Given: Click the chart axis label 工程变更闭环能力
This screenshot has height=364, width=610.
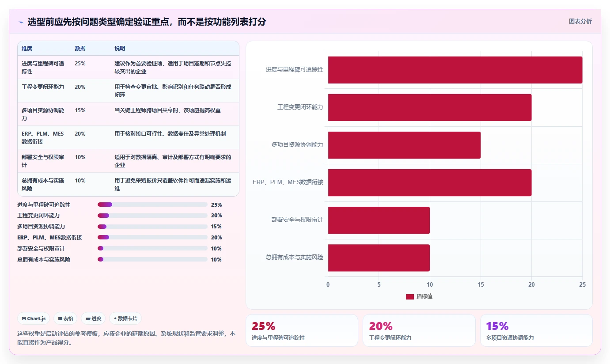Looking at the screenshot, I should tap(300, 107).
